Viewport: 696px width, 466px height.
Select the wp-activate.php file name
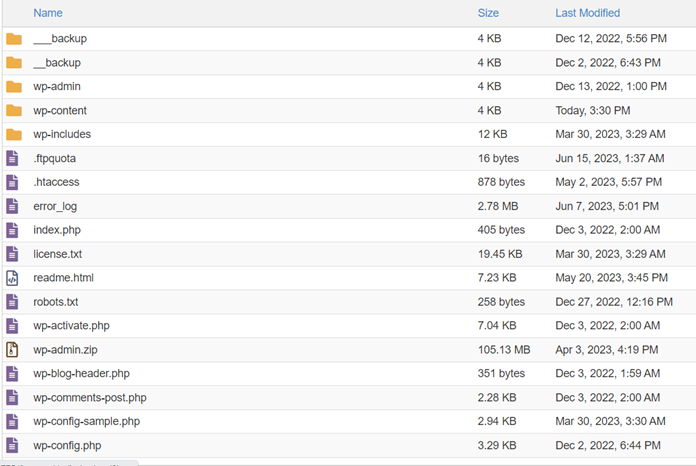click(x=71, y=326)
